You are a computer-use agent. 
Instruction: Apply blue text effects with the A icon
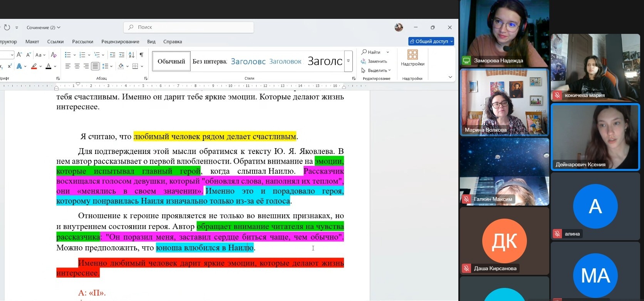point(19,66)
